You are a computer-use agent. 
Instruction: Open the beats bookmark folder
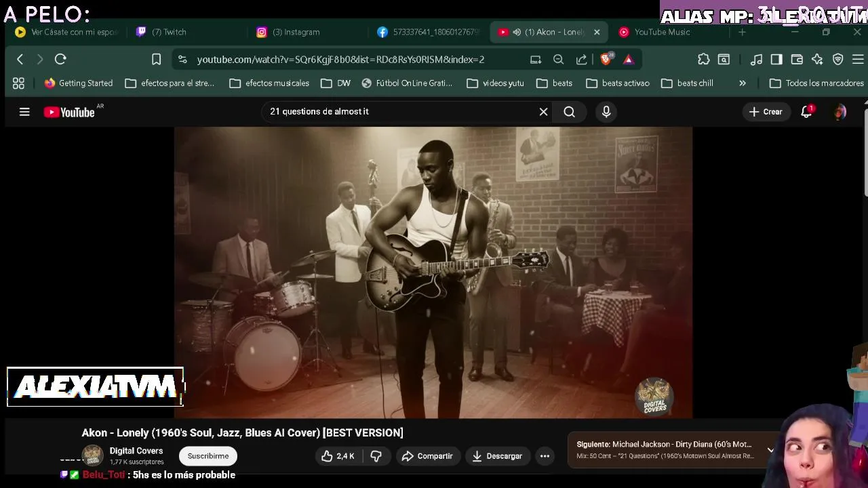pyautogui.click(x=555, y=83)
